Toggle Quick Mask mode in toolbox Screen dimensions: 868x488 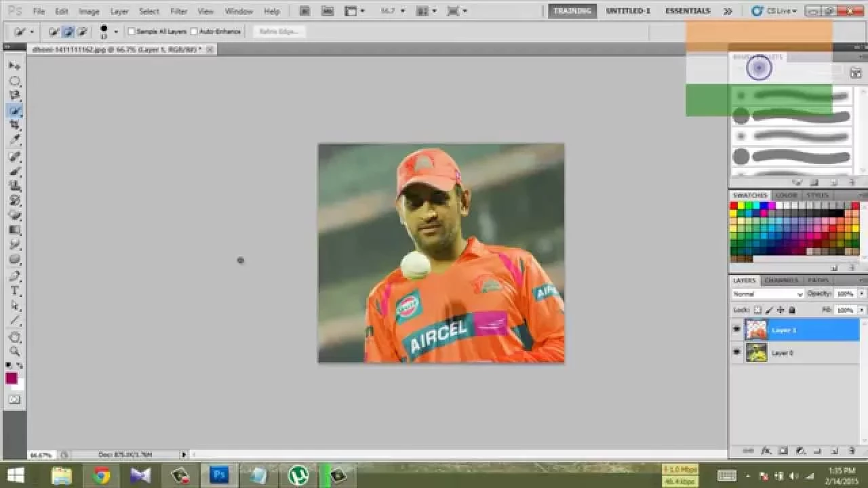14,400
